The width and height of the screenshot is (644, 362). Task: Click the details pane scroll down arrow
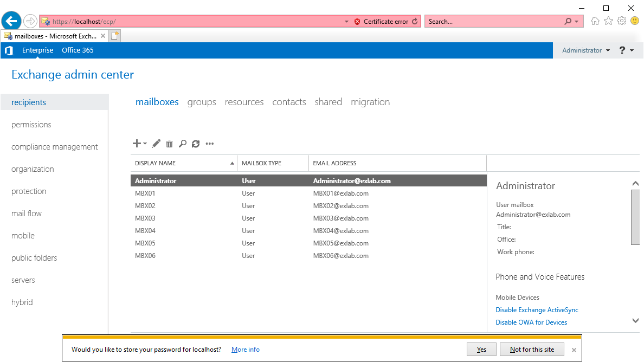pyautogui.click(x=635, y=321)
